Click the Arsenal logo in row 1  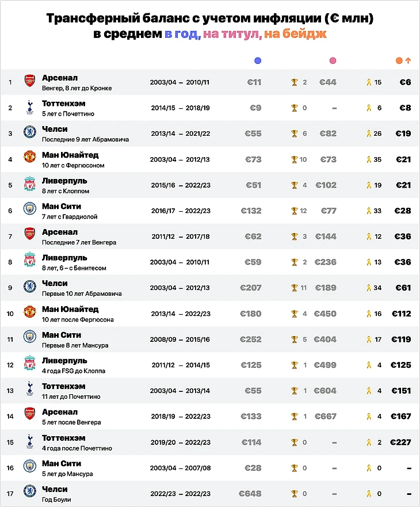(x=30, y=82)
